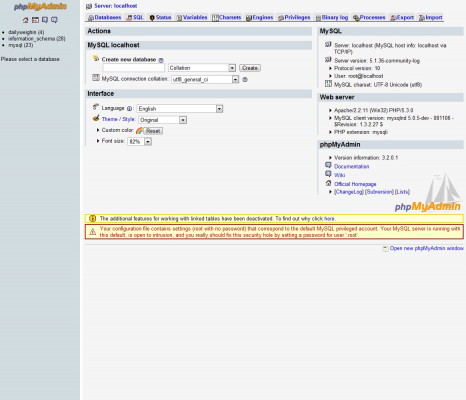
Task: Click the Official Homepage house icon
Action: point(328,183)
